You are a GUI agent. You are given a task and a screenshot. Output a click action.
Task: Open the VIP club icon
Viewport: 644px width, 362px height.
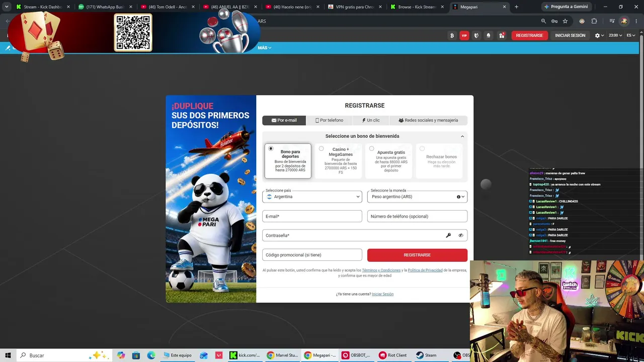(x=464, y=35)
